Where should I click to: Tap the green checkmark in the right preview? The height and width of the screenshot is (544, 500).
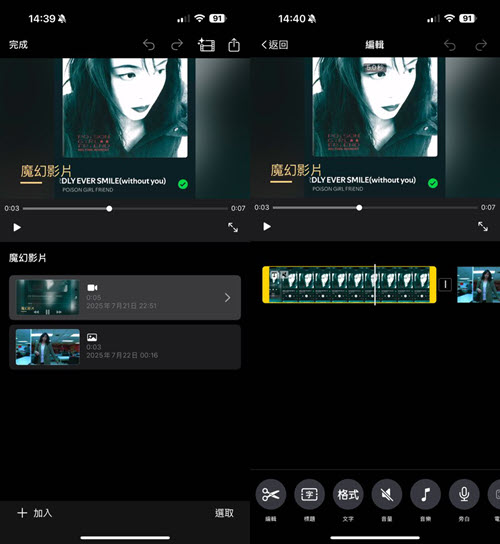(x=433, y=183)
